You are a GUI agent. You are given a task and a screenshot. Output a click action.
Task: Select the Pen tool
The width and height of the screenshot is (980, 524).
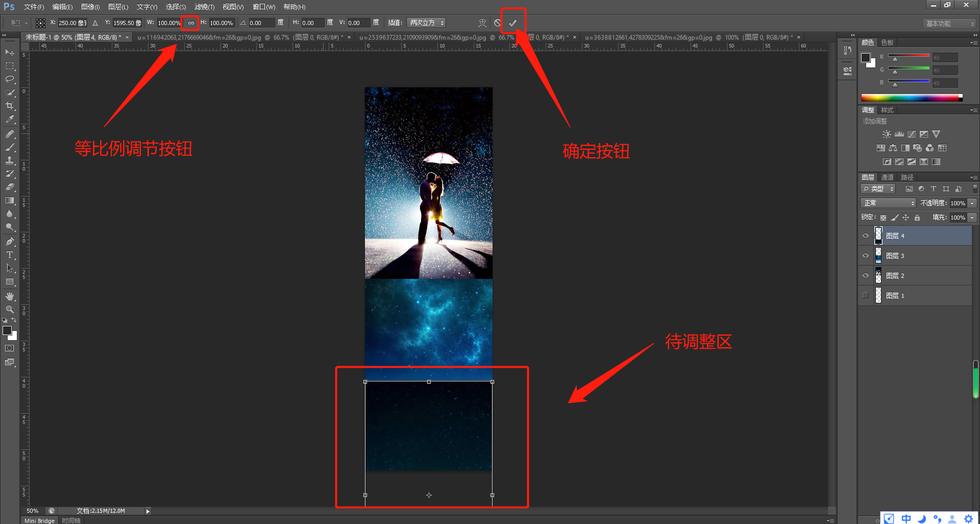point(10,242)
